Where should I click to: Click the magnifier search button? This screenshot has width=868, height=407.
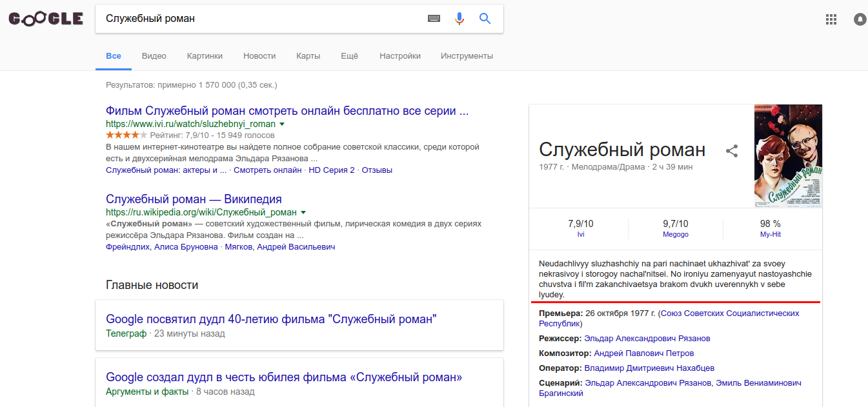[485, 19]
